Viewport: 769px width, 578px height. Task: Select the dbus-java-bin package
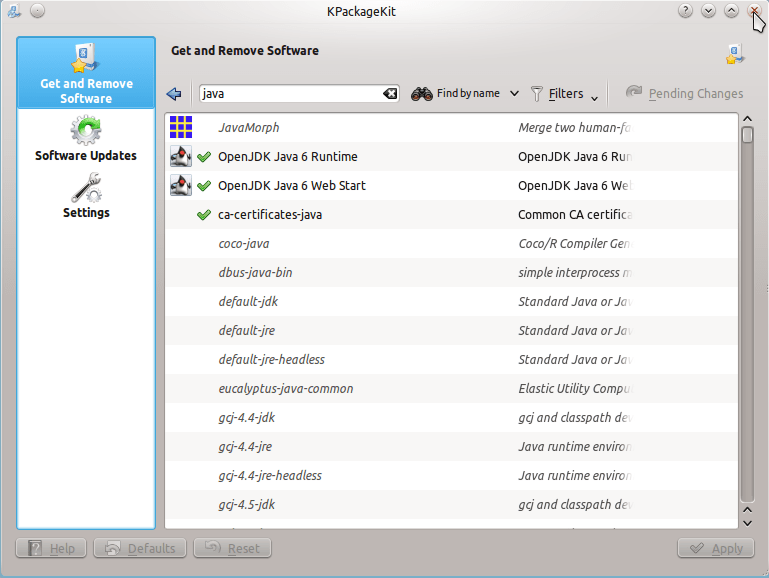(451, 273)
